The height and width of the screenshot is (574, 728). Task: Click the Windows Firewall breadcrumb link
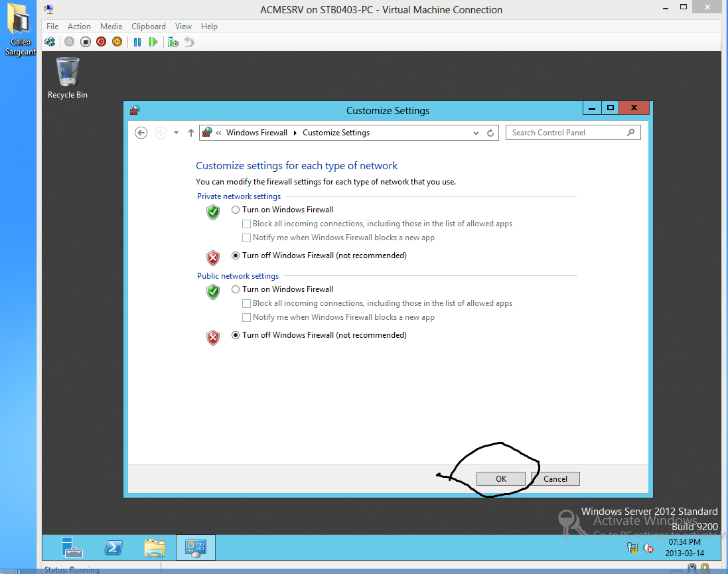[x=257, y=133]
